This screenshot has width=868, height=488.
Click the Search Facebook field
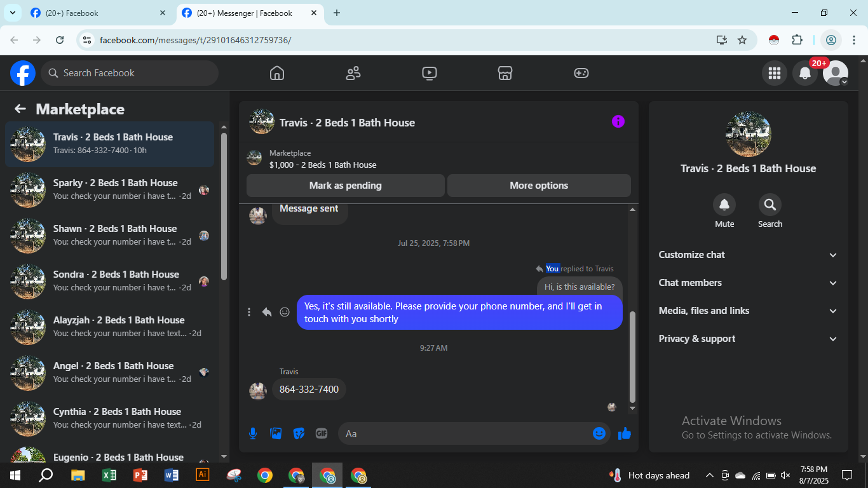130,73
